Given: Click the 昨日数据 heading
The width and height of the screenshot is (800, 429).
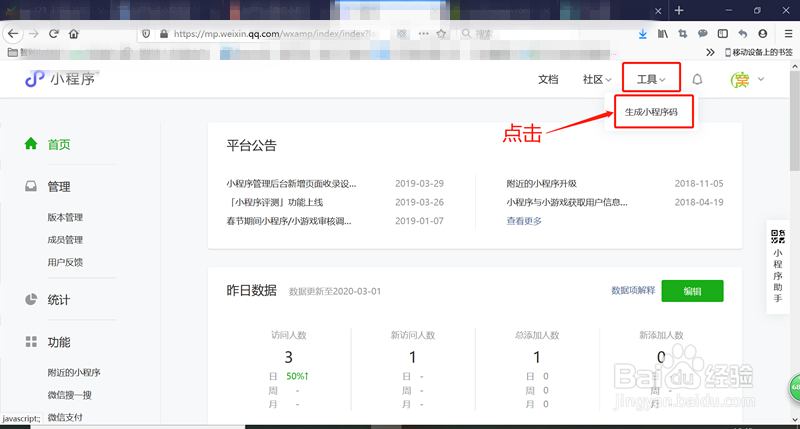Looking at the screenshot, I should click(252, 290).
